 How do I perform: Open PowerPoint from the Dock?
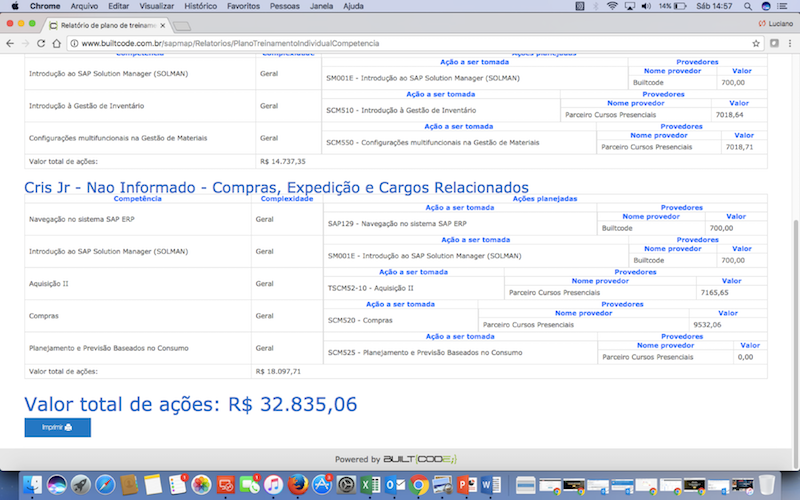467,484
